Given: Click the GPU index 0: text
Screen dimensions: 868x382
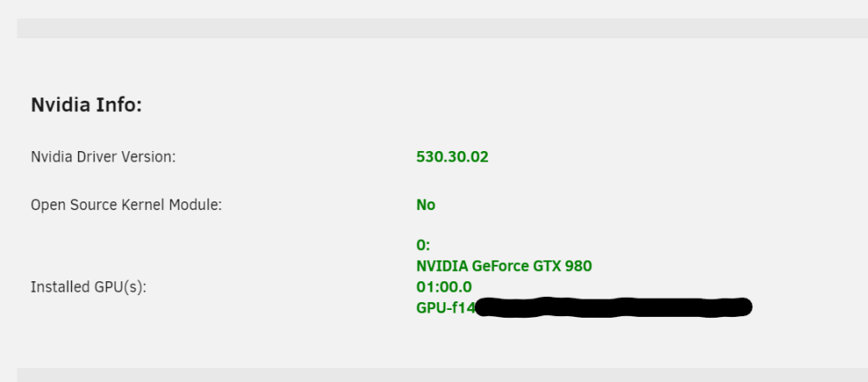Looking at the screenshot, I should click(423, 245).
